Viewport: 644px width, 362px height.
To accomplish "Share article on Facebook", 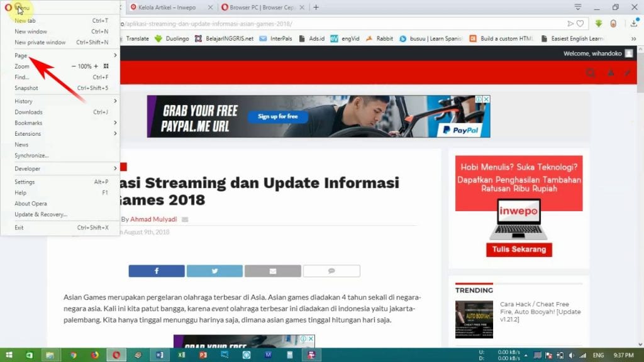I will click(x=157, y=271).
